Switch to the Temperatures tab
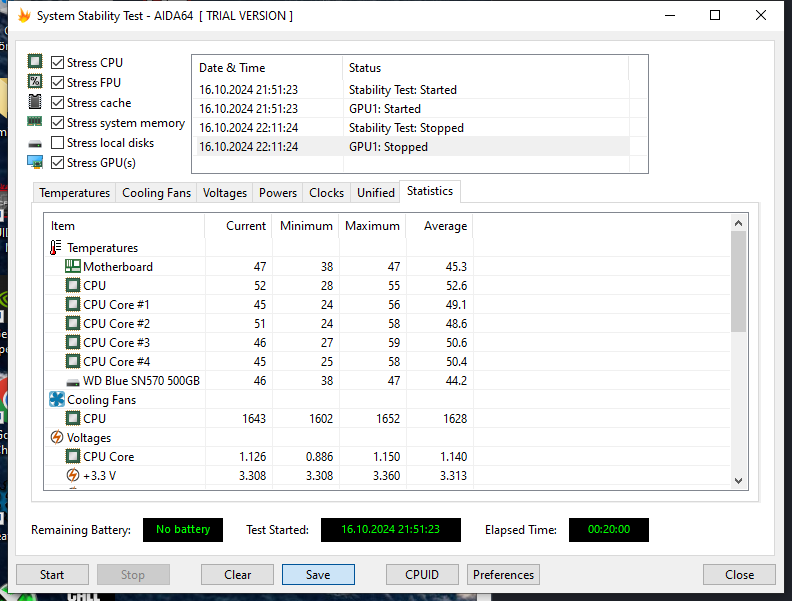The width and height of the screenshot is (792, 601). tap(74, 193)
